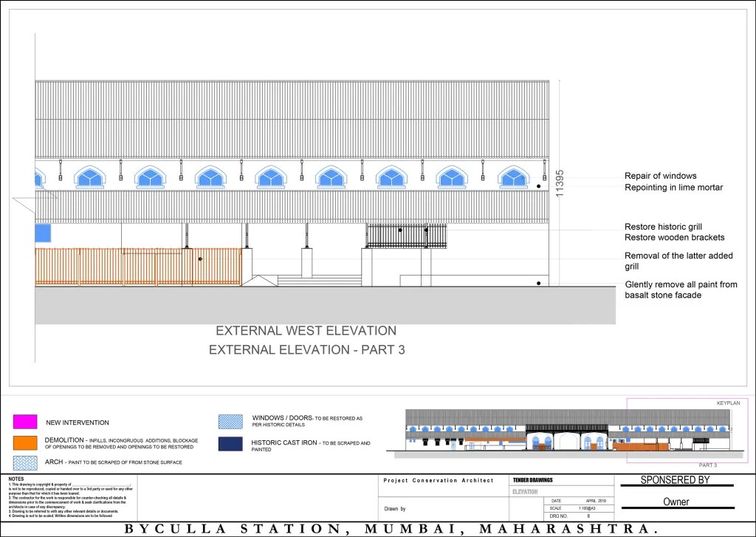
Task: Select the 'PART 3' label under the key plan
Action: pos(707,465)
